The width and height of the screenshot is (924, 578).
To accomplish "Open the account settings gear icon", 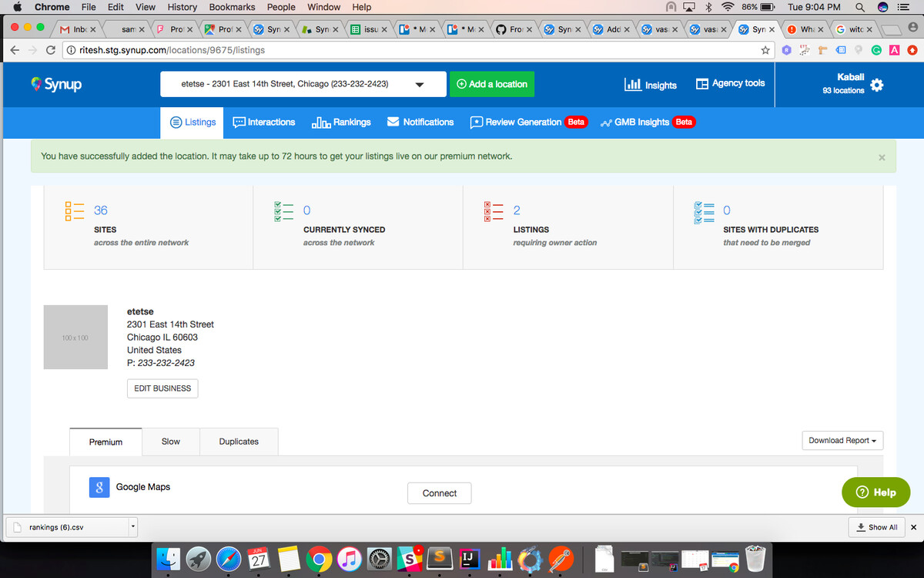I will [876, 85].
